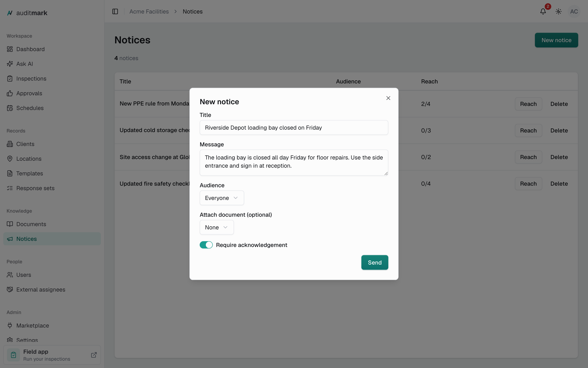The image size is (588, 368).
Task: Click Acme Facilities breadcrumb
Action: [x=149, y=11]
